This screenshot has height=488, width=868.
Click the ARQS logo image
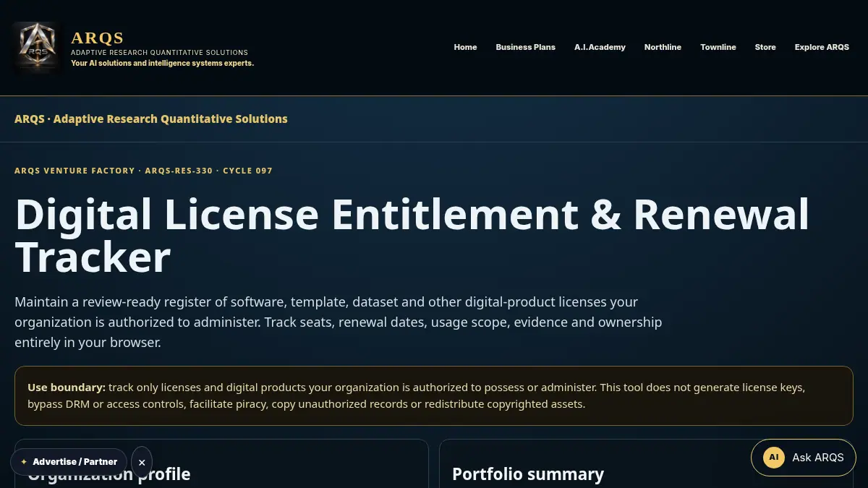coord(37,47)
